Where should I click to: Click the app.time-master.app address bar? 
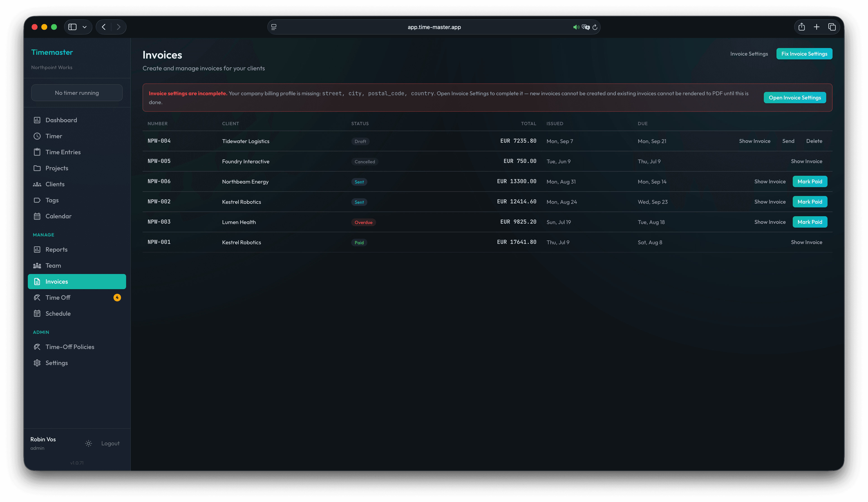434,27
